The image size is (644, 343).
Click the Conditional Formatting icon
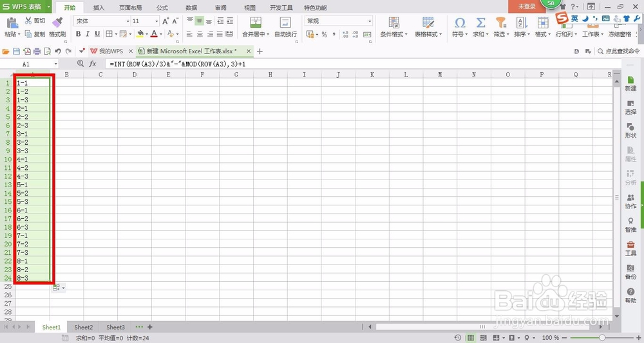point(394,22)
